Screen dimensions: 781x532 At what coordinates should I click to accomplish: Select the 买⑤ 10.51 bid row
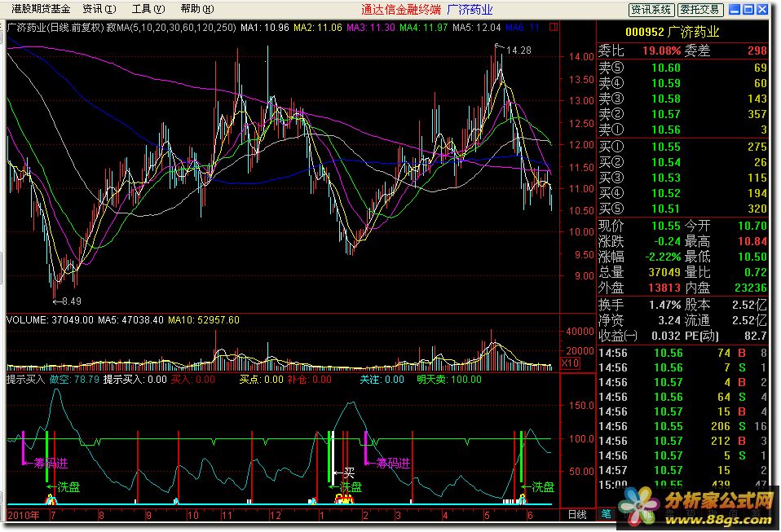pyautogui.click(x=682, y=208)
